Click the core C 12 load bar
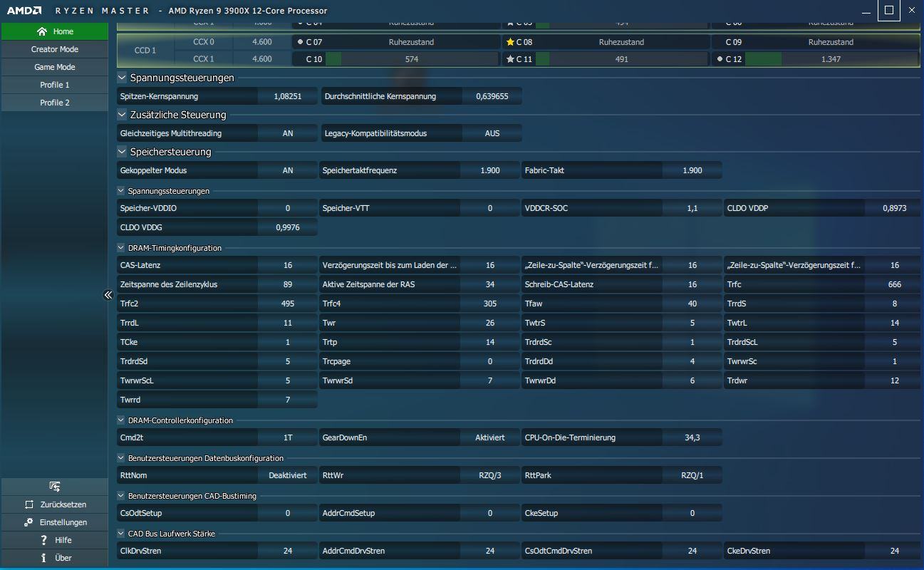Viewport: 924px width, 570px height. (x=831, y=59)
